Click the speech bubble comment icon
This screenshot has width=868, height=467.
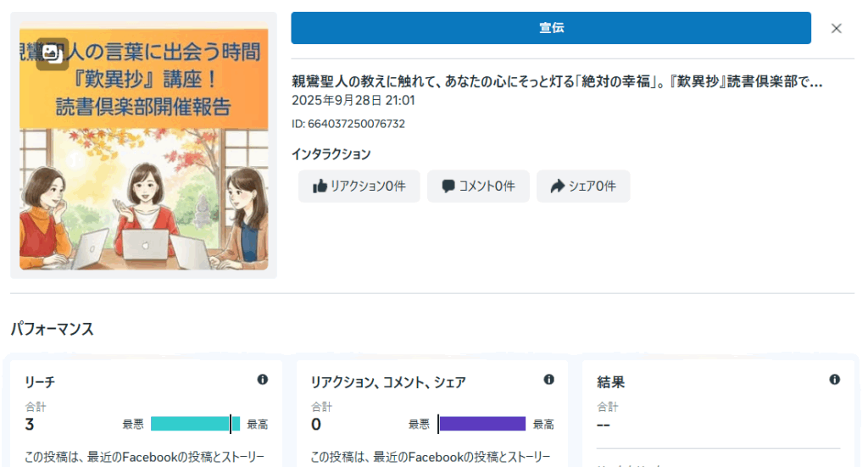(x=448, y=186)
